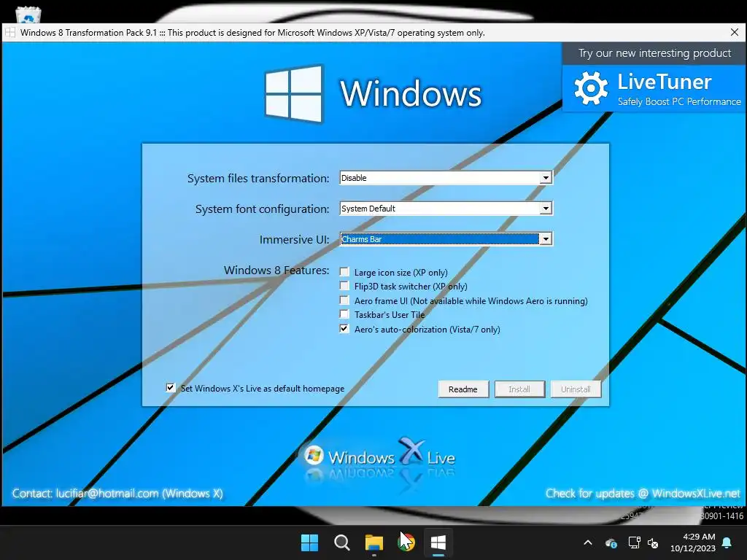Screen dimensions: 747x560
Task: Open the Readme button
Action: (x=463, y=389)
